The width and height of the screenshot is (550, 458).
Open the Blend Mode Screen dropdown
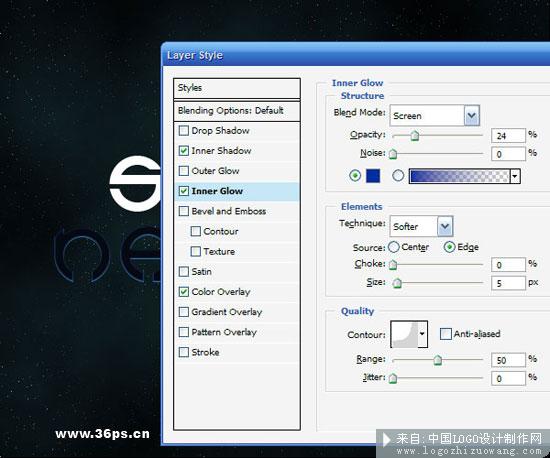(x=434, y=115)
